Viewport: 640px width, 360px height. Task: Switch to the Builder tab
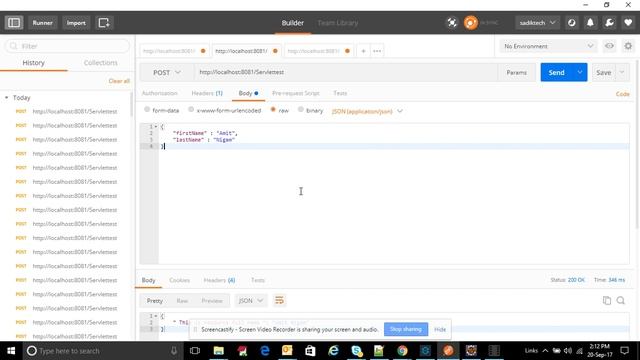pos(293,23)
